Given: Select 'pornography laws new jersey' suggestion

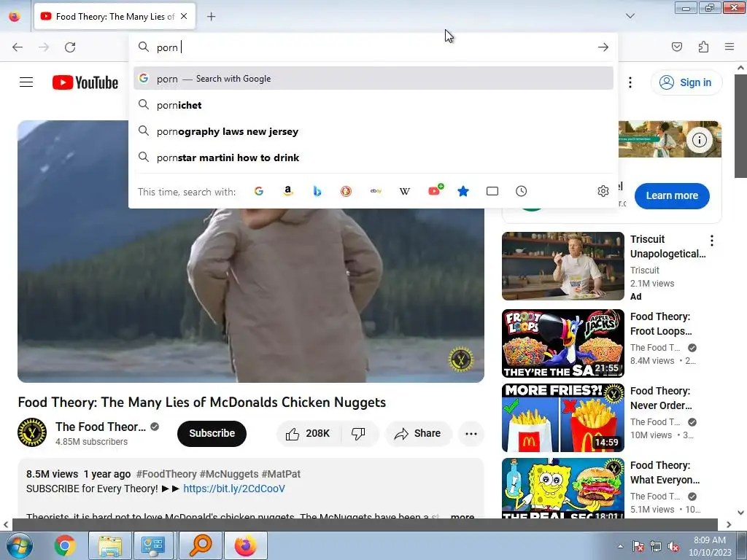Looking at the screenshot, I should (x=373, y=131).
